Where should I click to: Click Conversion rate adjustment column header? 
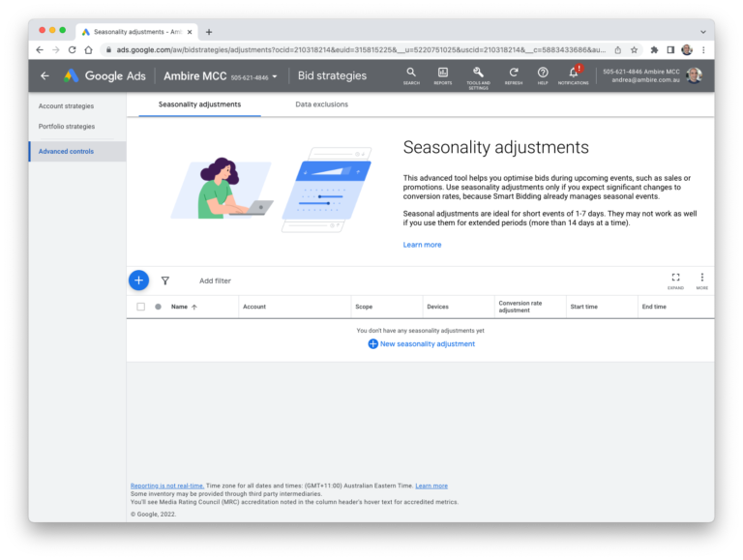520,307
